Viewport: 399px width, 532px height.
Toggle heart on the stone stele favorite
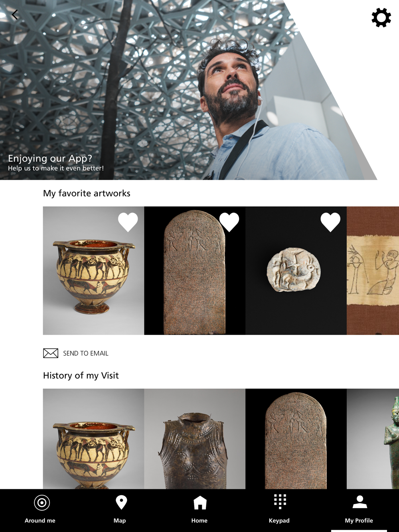pos(229,222)
